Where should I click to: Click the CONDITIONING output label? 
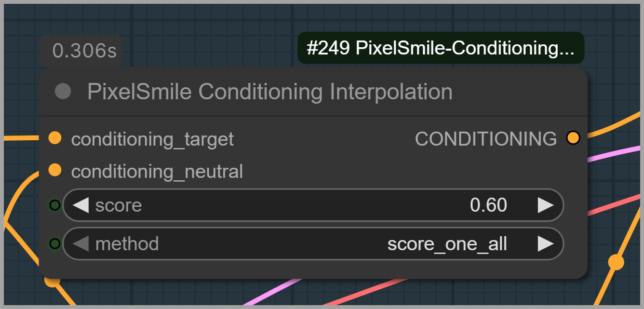pyautogui.click(x=485, y=139)
